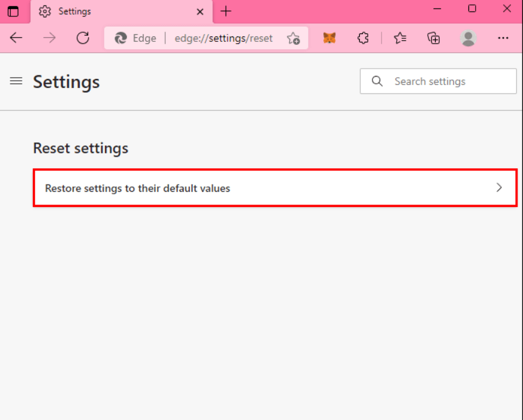523x420 pixels.
Task: Open the Favorites star list
Action: coord(400,38)
